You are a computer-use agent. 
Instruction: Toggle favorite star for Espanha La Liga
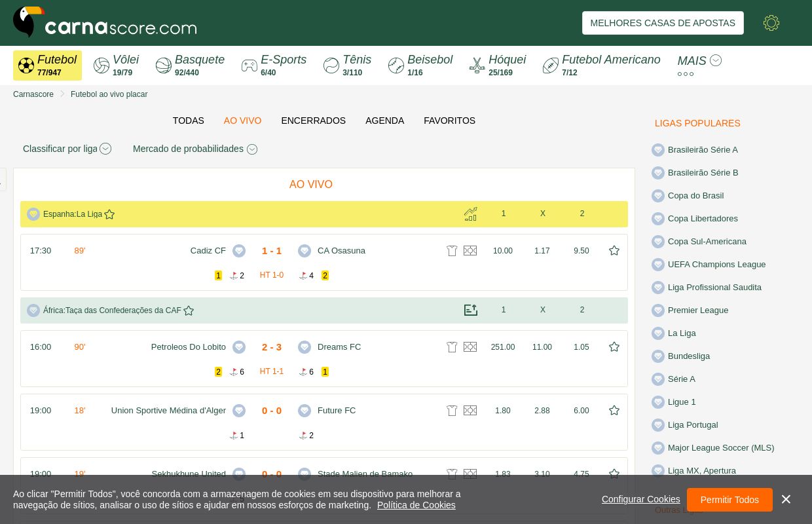[x=109, y=214]
